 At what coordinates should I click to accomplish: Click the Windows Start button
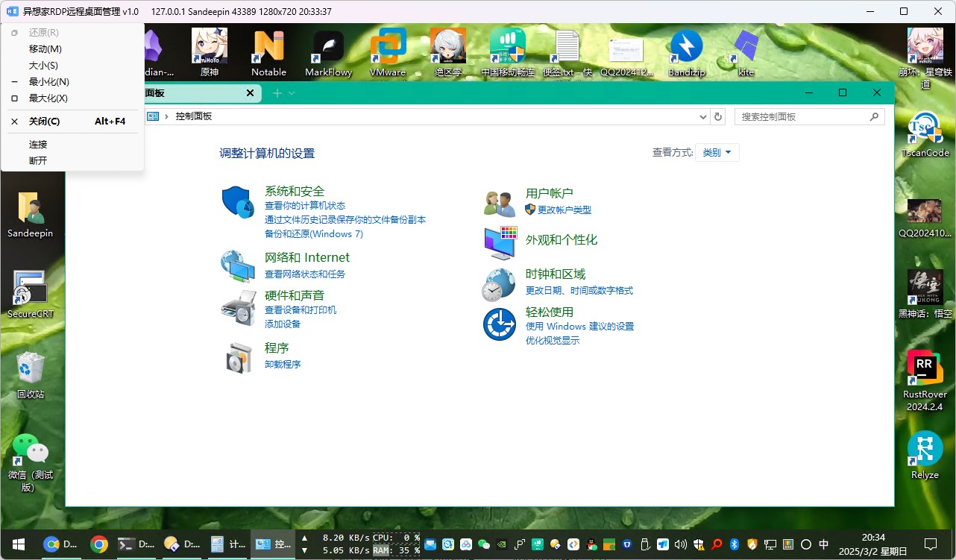point(19,544)
